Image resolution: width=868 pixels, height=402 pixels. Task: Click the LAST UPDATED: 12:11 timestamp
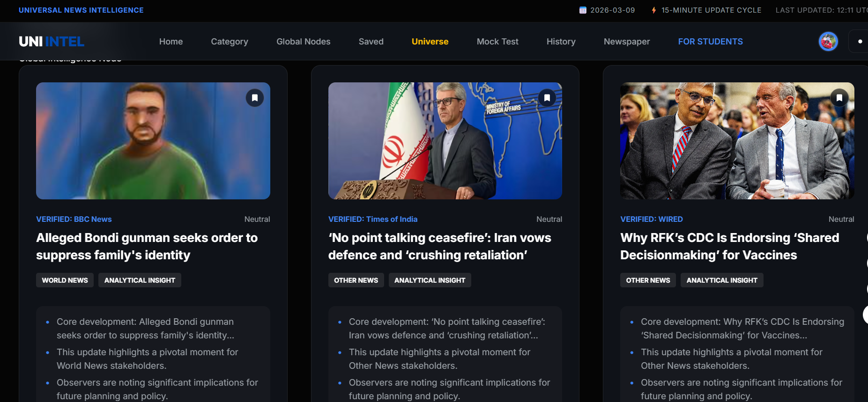pos(822,10)
